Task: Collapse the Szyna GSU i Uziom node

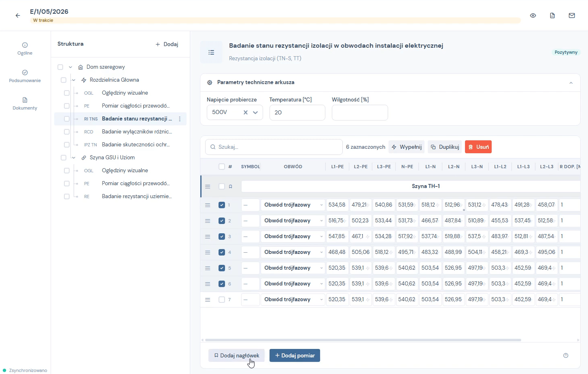Action: click(74, 158)
